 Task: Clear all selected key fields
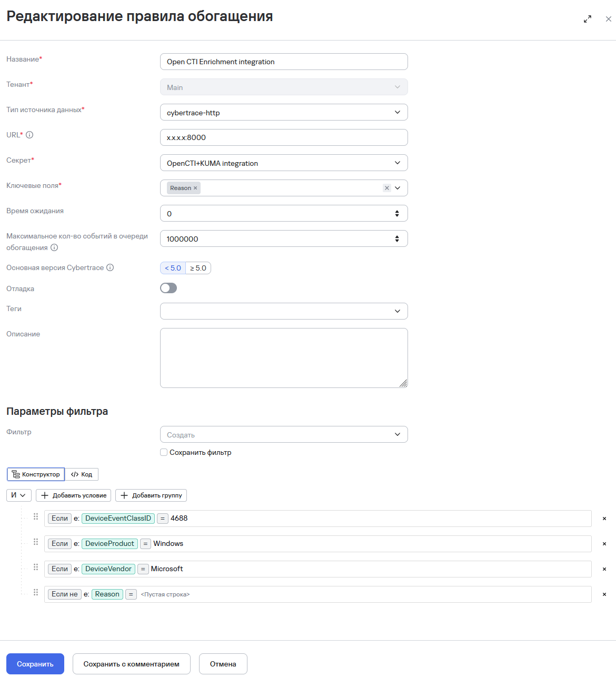[x=386, y=188]
